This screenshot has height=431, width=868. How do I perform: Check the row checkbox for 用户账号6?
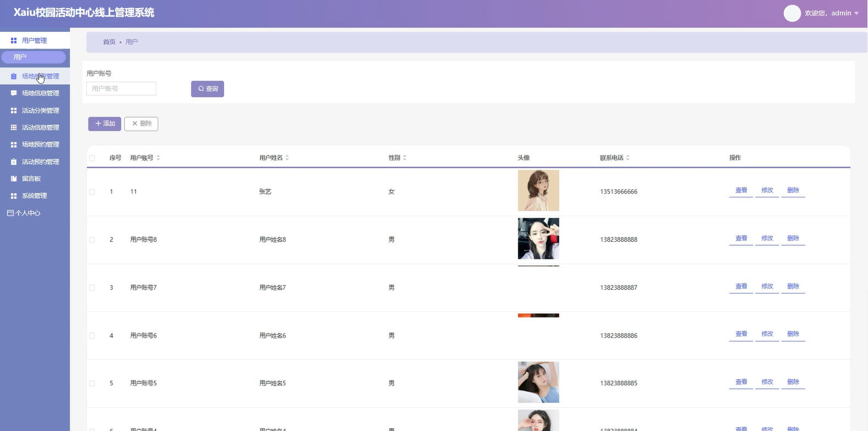pyautogui.click(x=92, y=335)
